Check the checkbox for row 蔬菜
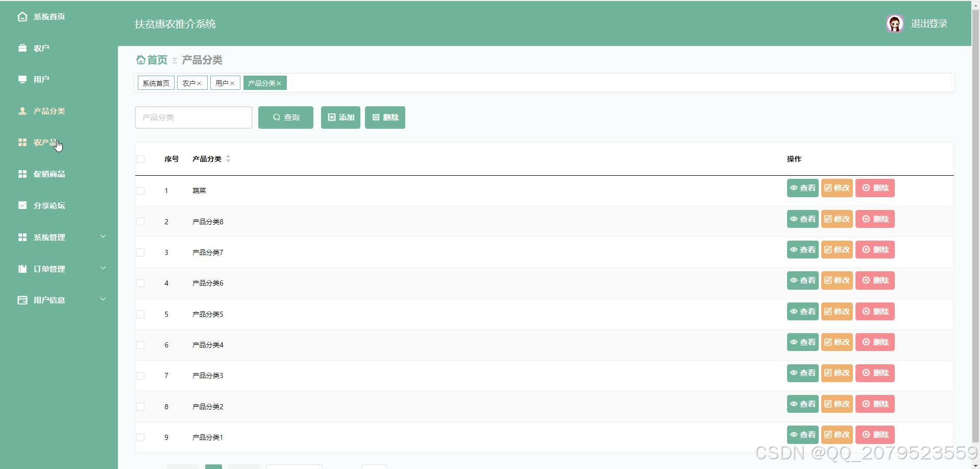Image resolution: width=980 pixels, height=469 pixels. pyautogui.click(x=140, y=191)
